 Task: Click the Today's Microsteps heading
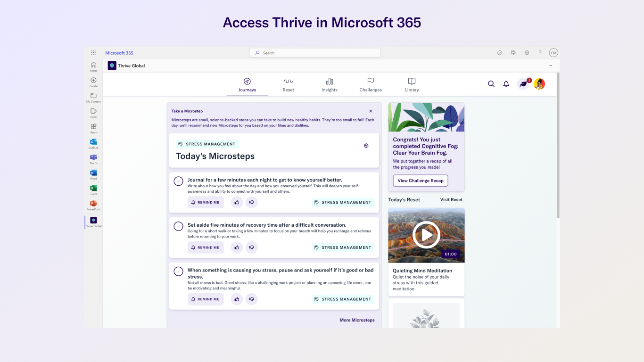tap(215, 156)
